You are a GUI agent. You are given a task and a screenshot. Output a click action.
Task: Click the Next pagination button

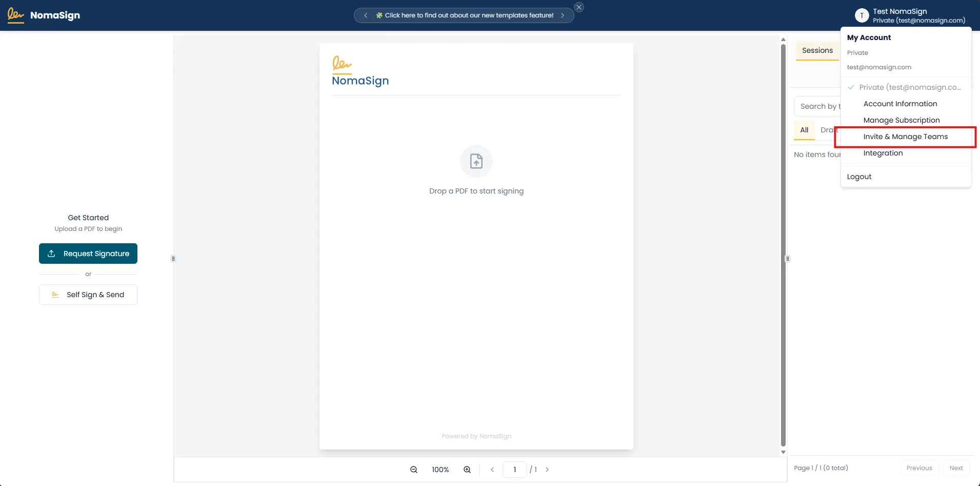pyautogui.click(x=956, y=468)
